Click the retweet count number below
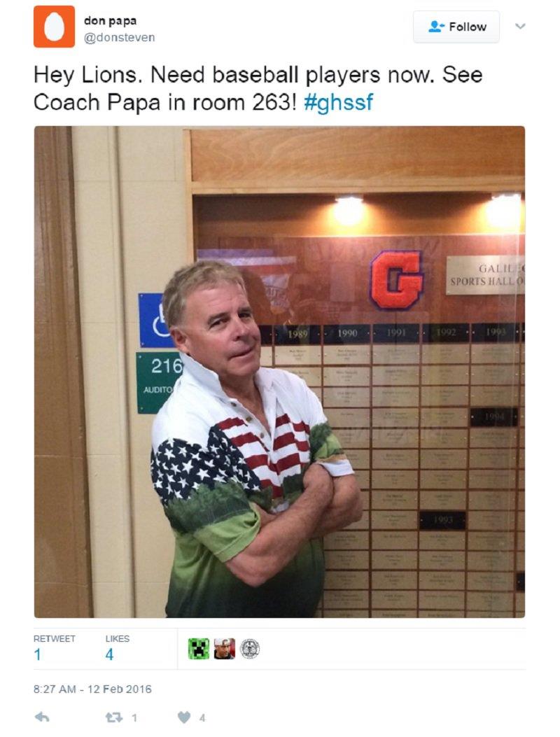The image size is (560, 737). click(x=134, y=717)
